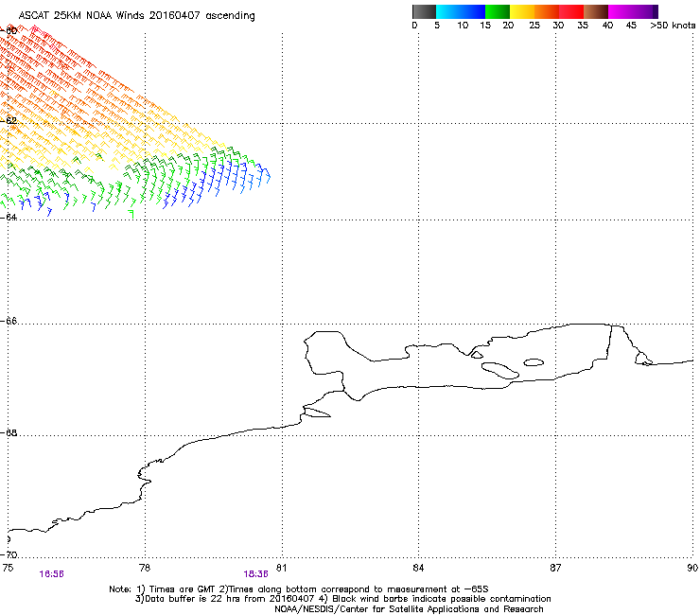
Task: Click the gray 0-5 knots legend segment
Action: click(x=424, y=11)
